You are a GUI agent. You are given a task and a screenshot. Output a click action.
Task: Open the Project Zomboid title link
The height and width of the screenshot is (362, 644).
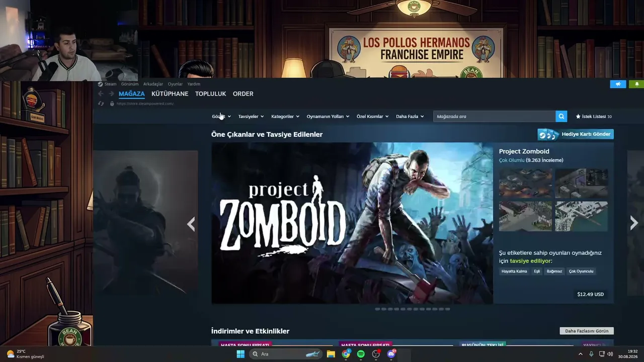click(x=524, y=151)
